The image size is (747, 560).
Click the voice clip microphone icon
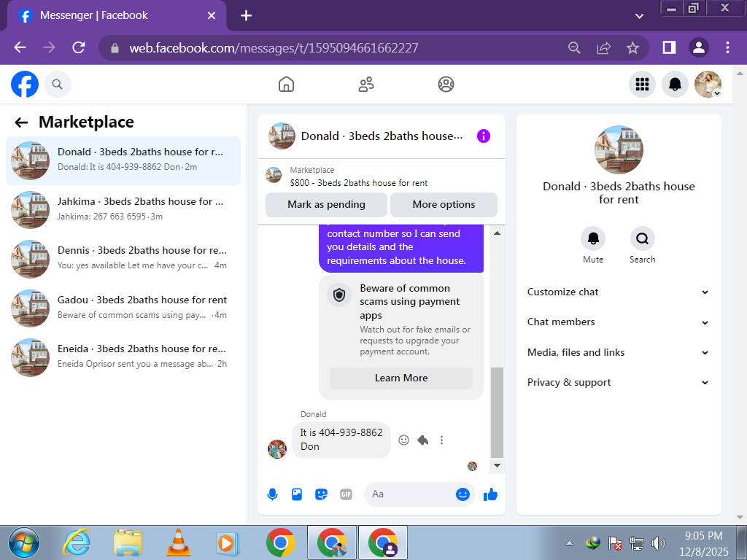(273, 494)
